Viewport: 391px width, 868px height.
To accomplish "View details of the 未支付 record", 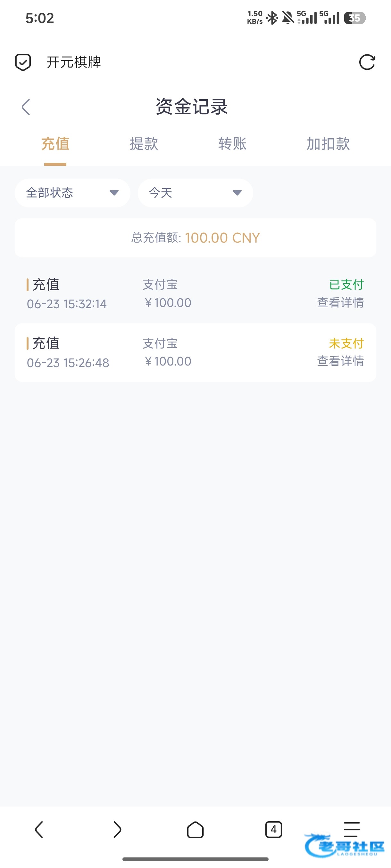I will pos(340,361).
